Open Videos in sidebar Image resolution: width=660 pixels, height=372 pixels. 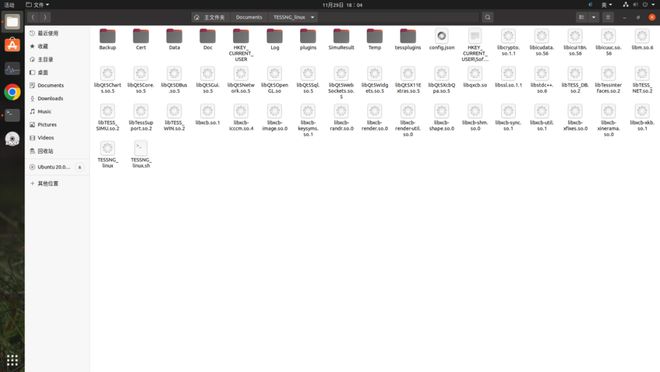[58, 138]
